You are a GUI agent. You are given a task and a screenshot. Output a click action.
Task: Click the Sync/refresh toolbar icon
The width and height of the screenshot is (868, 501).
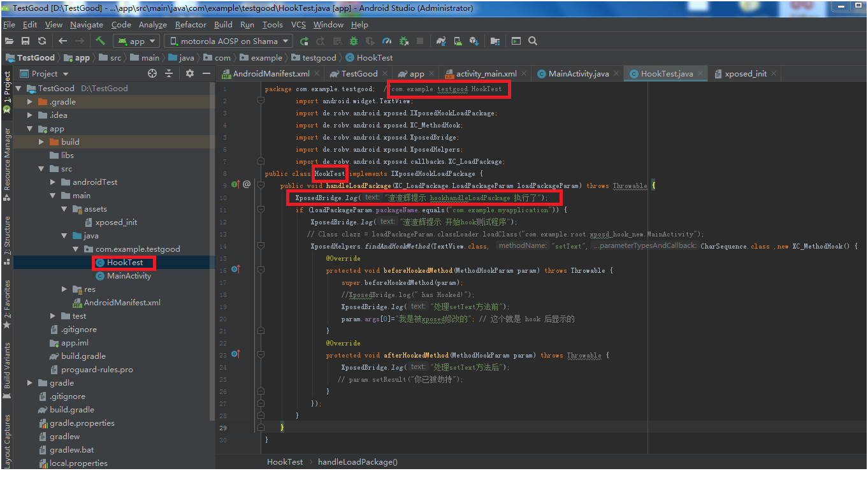(x=42, y=41)
